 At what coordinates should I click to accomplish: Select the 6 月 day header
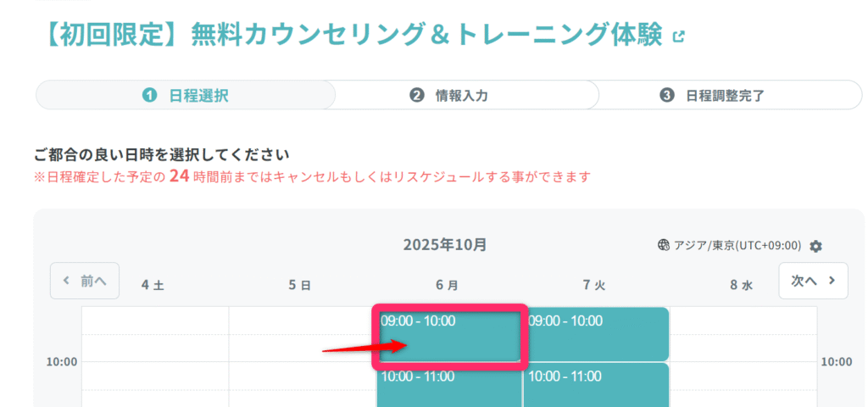click(448, 286)
